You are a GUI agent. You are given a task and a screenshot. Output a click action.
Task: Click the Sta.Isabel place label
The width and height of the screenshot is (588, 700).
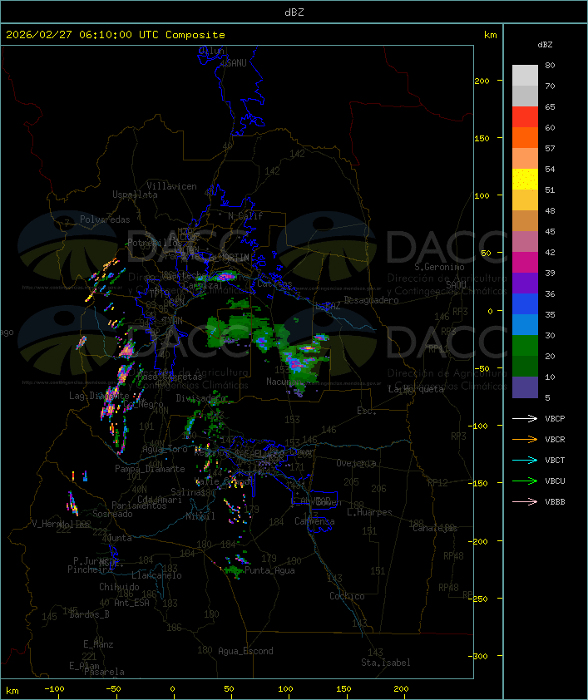point(386,663)
